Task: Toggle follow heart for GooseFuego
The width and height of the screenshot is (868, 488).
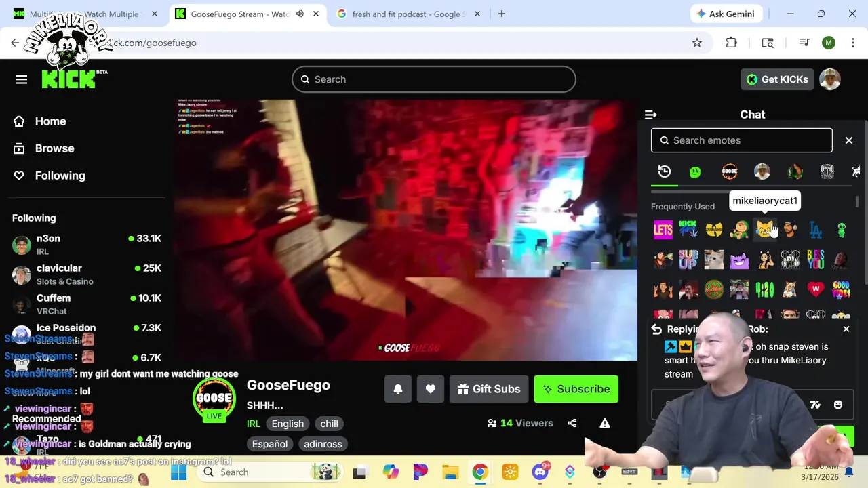Action: [431, 389]
